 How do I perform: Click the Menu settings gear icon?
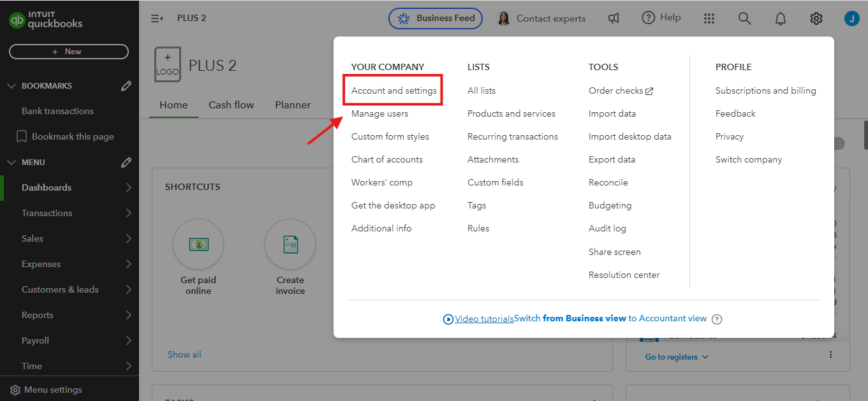point(15,390)
